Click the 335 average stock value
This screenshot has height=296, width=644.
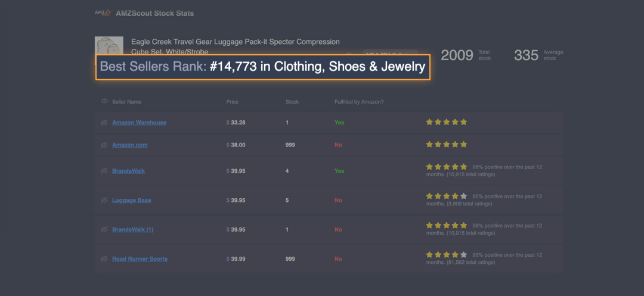coord(526,55)
